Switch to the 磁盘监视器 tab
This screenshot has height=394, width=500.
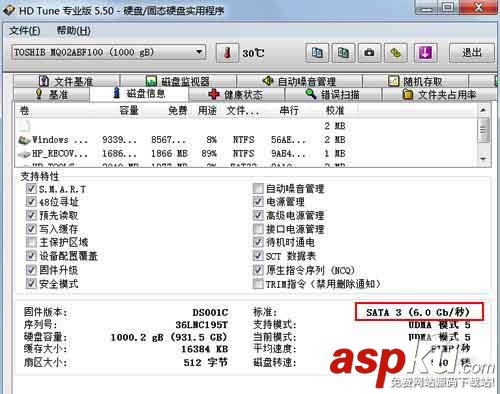[x=178, y=81]
